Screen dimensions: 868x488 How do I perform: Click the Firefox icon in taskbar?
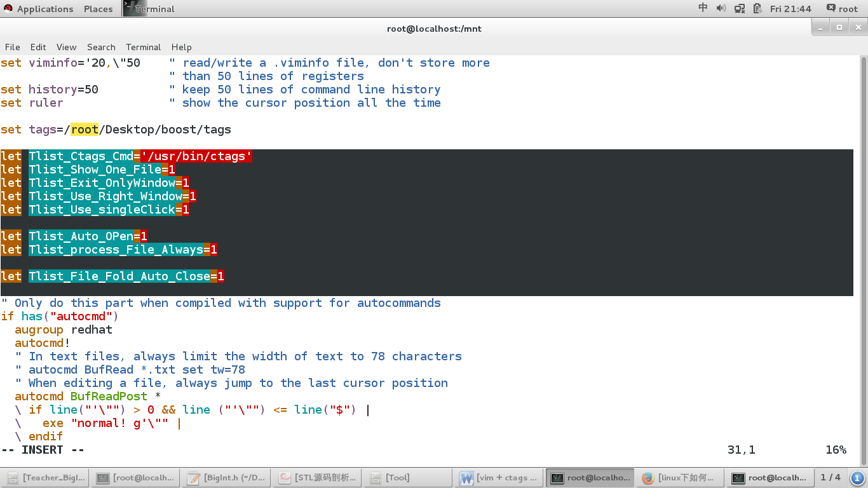648,478
